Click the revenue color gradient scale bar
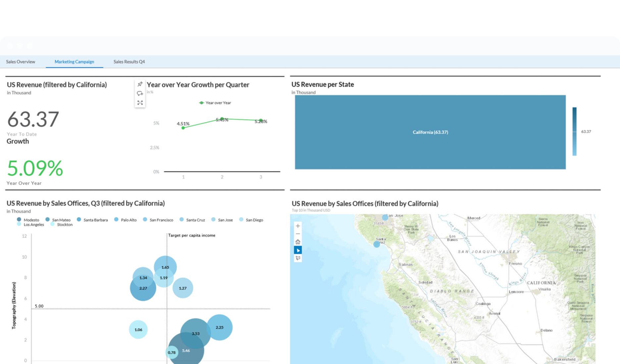This screenshot has height=364, width=620. [x=574, y=131]
